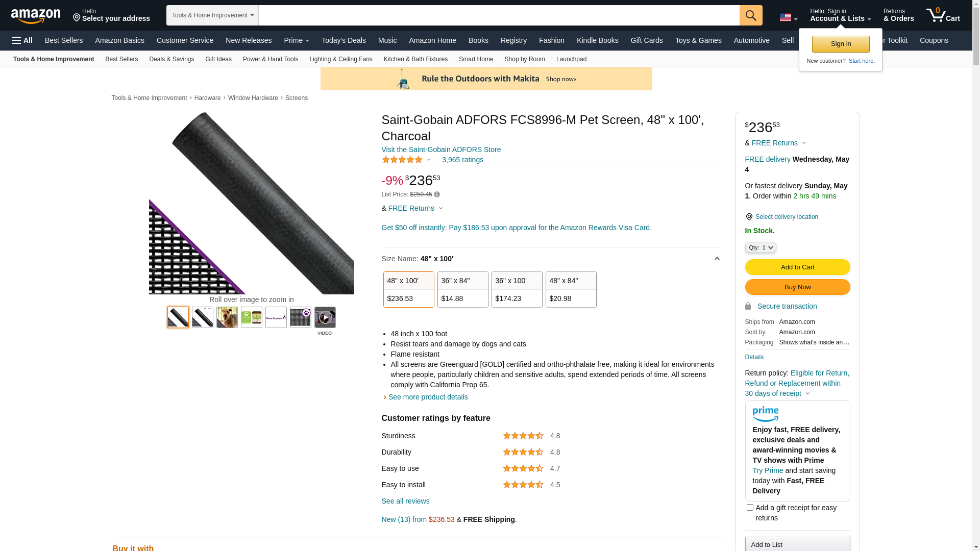The image size is (980, 551).
Task: Collapse the Size Name section
Action: 717,259
